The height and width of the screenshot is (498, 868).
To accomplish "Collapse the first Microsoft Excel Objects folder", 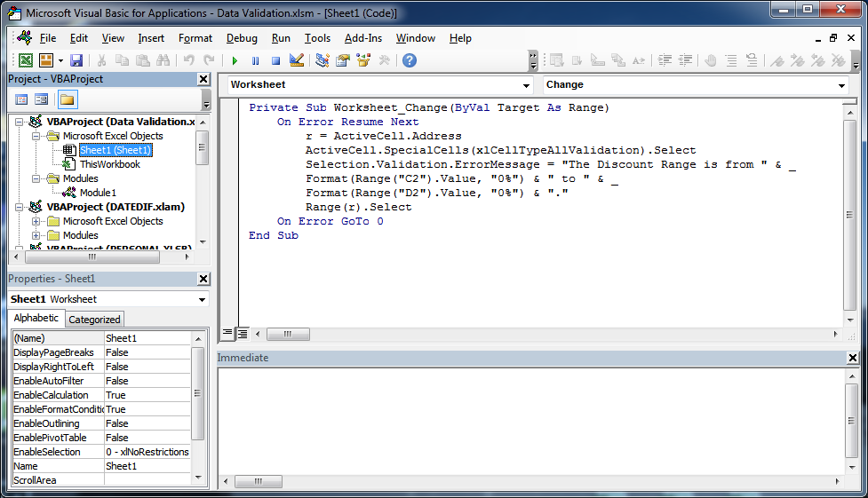I will [36, 136].
